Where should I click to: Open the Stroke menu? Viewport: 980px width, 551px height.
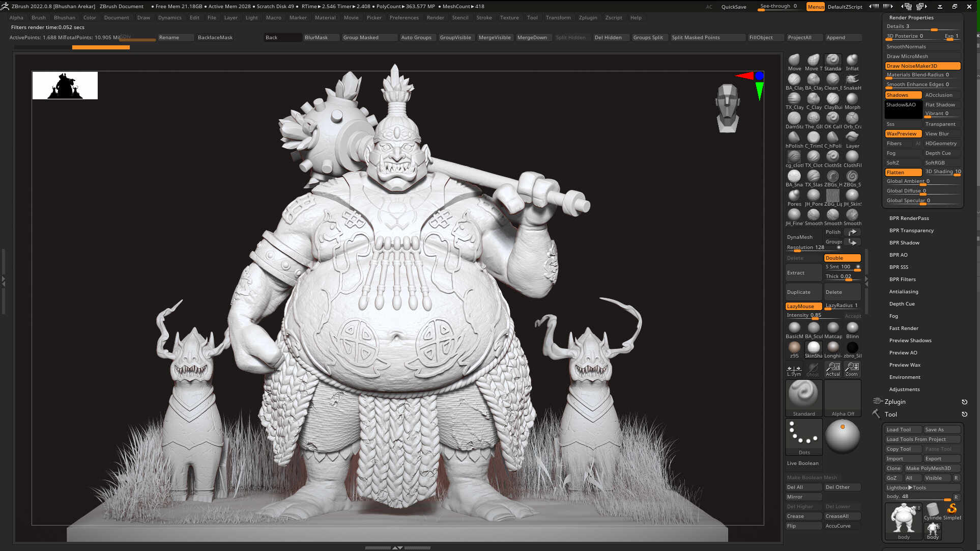[x=484, y=17]
